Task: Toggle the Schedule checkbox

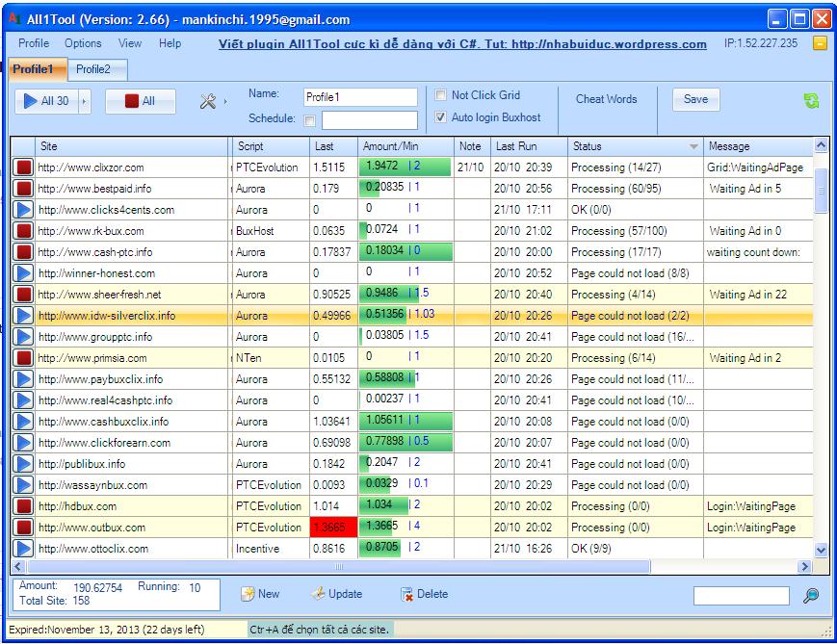Action: point(309,120)
